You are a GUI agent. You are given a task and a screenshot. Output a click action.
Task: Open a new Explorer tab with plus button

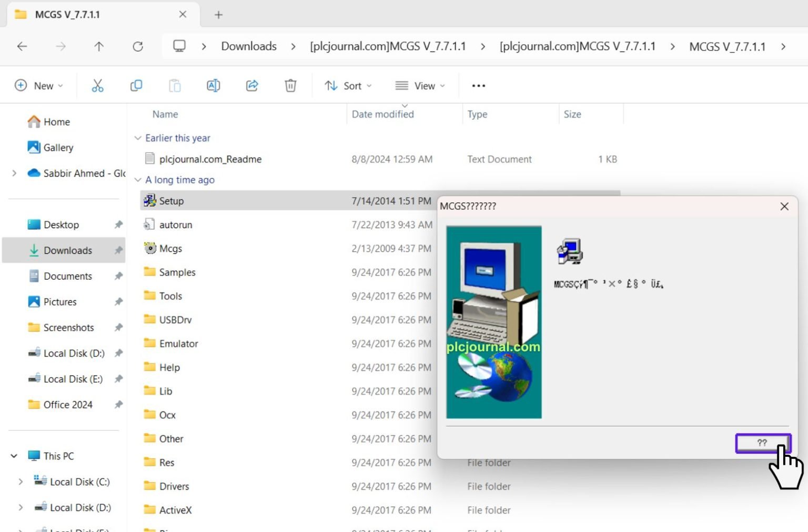tap(218, 15)
